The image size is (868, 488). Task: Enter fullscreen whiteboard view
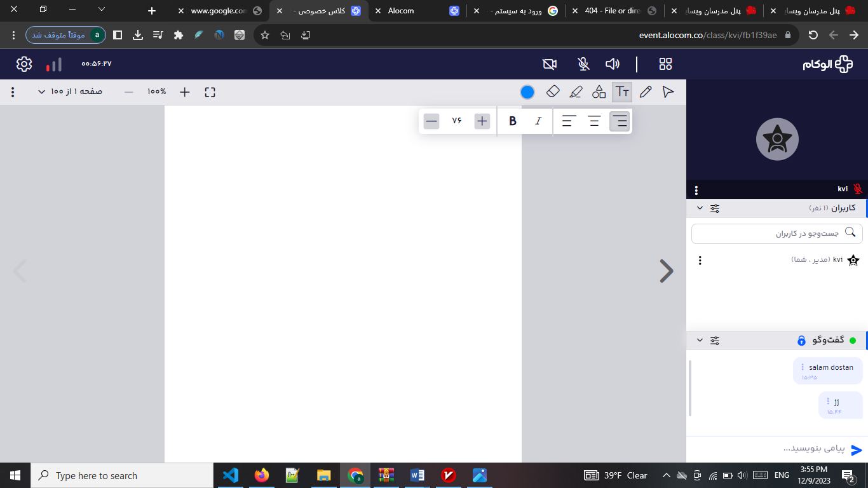[210, 92]
